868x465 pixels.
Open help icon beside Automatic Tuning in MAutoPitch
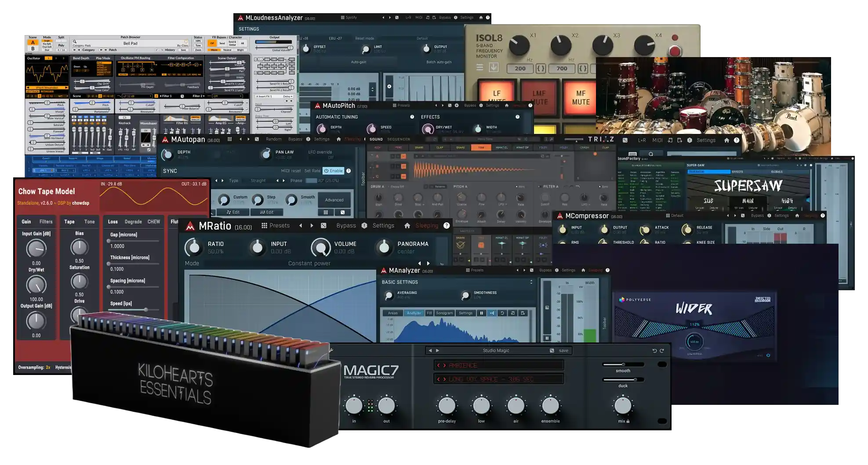[412, 117]
